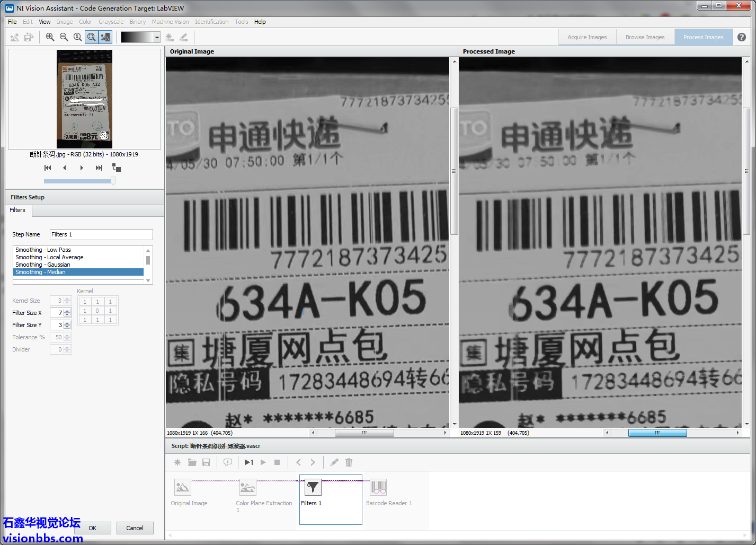
Task: Open the Machine Vision menu
Action: [x=170, y=22]
